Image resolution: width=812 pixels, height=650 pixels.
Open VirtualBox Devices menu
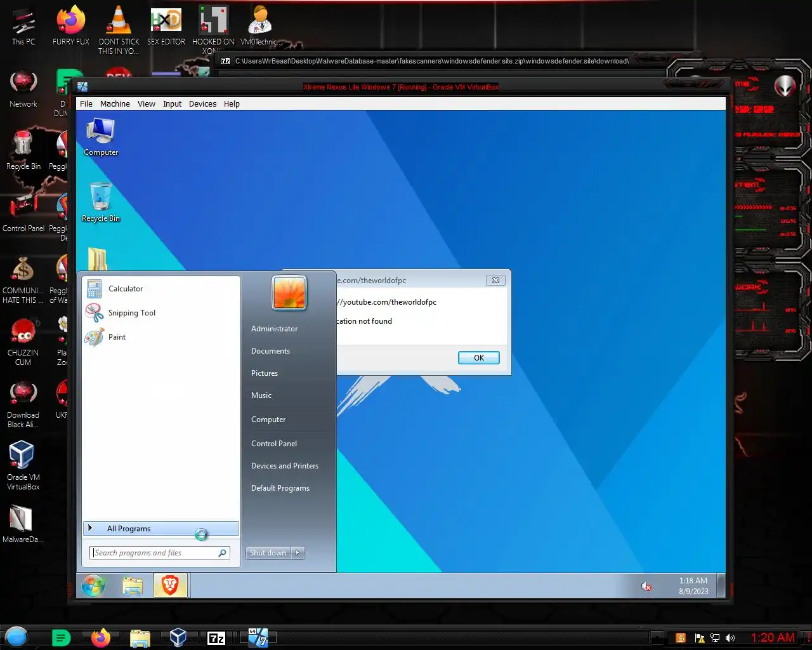pyautogui.click(x=202, y=104)
